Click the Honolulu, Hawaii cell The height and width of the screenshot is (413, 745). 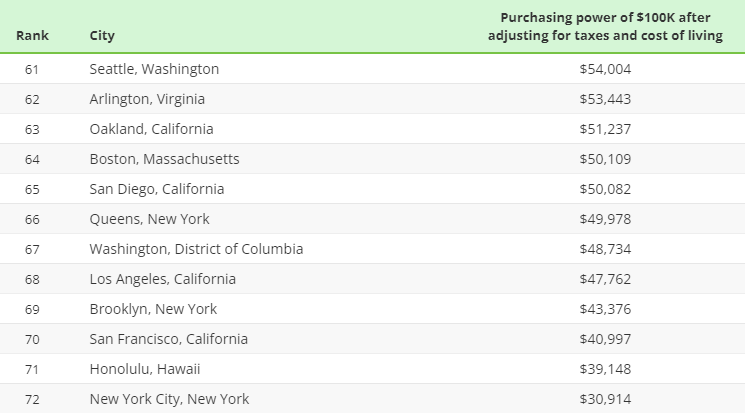(145, 368)
